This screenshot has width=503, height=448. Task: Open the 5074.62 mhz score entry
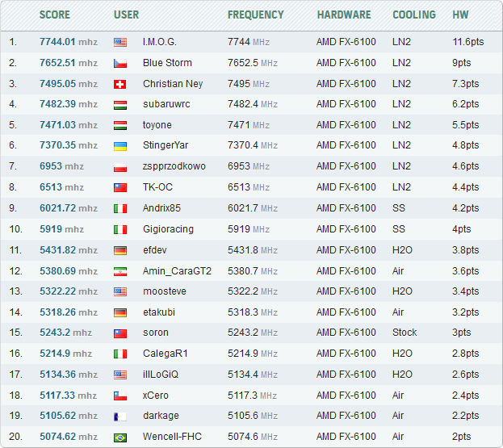(x=69, y=437)
